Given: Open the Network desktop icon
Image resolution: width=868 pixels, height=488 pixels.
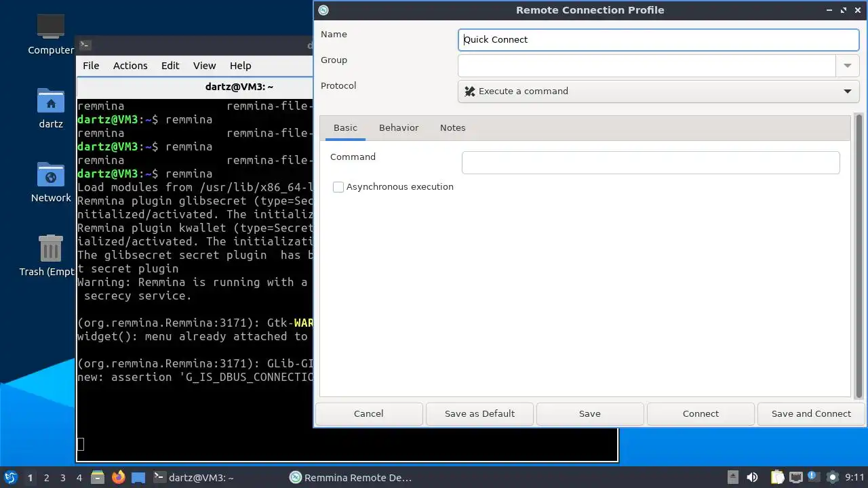Looking at the screenshot, I should point(51,175).
